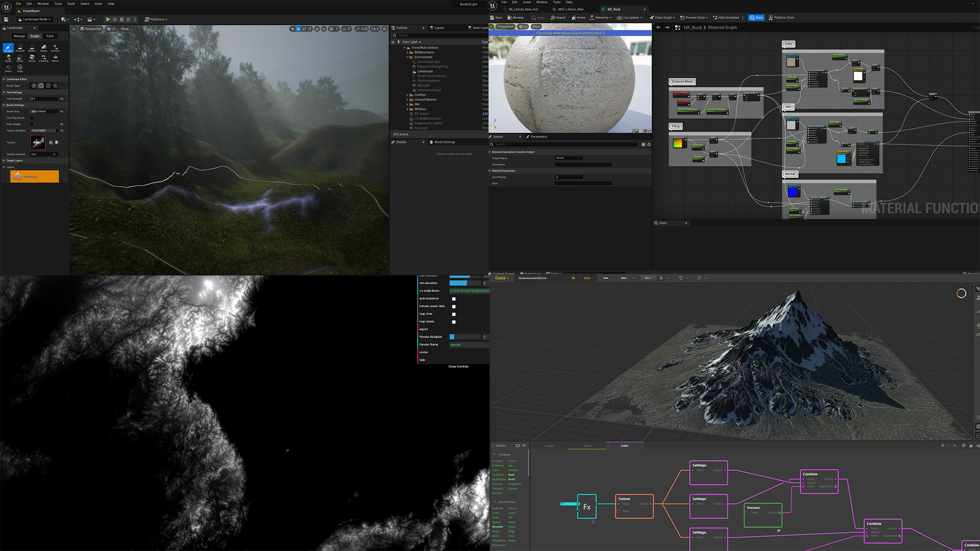Open the MAT_LSAuto_New material tab
The image size is (980, 551).
pos(570,9)
